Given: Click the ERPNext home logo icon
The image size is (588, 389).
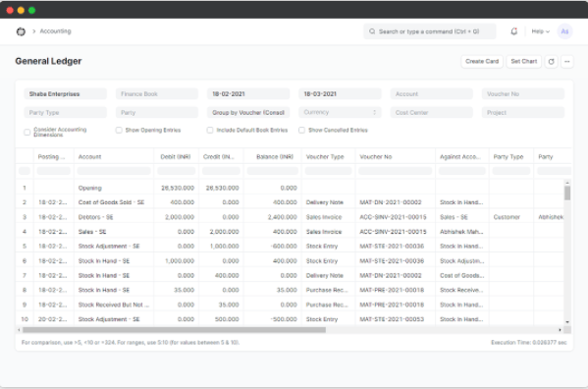Looking at the screenshot, I should 21,31.
